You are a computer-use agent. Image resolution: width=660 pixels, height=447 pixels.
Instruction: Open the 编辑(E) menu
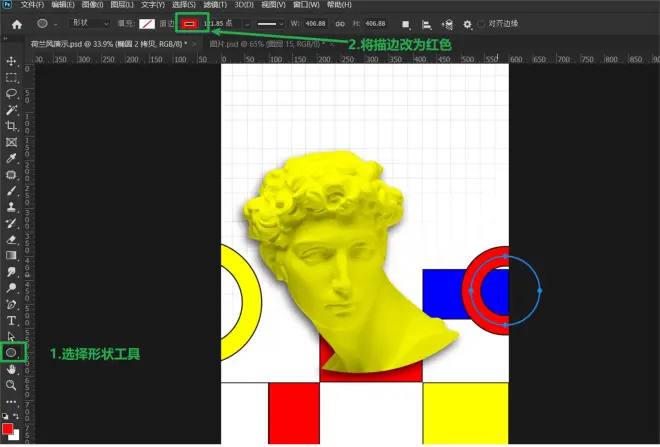pos(63,5)
